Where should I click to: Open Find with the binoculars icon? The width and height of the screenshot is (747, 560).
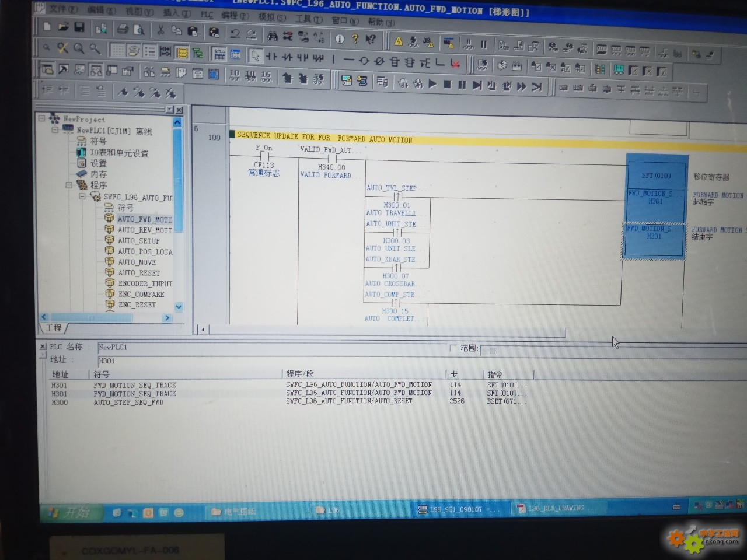pos(273,36)
